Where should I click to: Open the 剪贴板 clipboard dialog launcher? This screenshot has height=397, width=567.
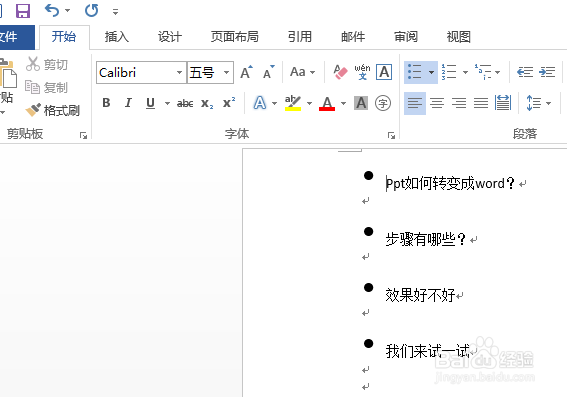84,136
